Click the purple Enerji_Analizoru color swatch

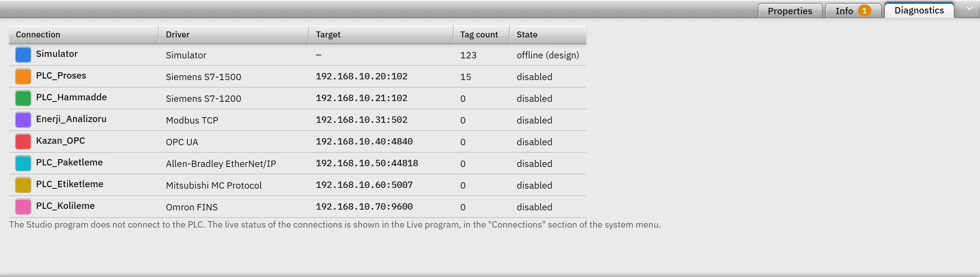23,120
